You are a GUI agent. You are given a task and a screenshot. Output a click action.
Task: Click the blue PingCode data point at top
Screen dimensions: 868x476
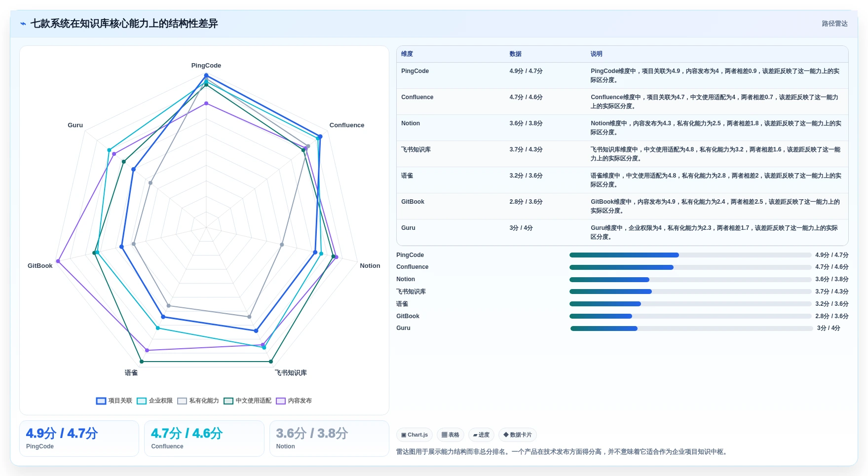206,75
